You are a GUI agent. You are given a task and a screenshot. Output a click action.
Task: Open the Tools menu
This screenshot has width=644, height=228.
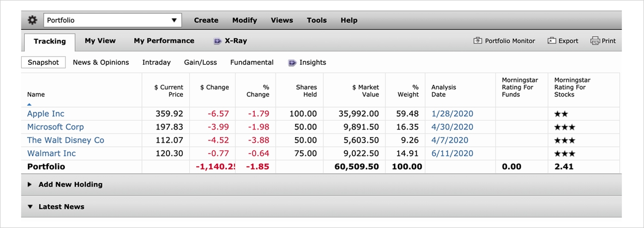[x=317, y=20]
